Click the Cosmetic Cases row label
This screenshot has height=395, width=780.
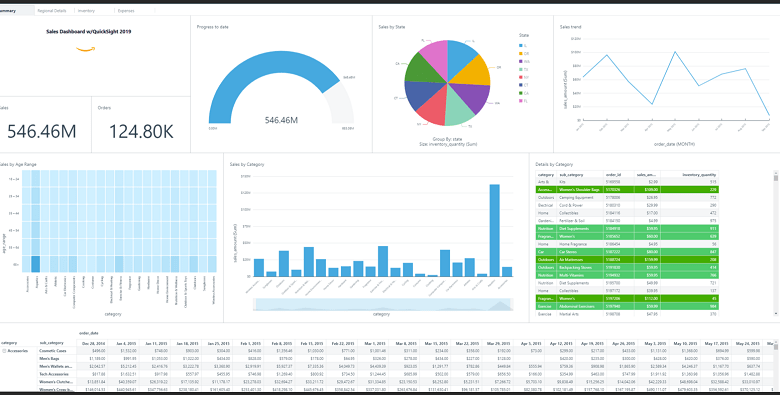(53, 351)
